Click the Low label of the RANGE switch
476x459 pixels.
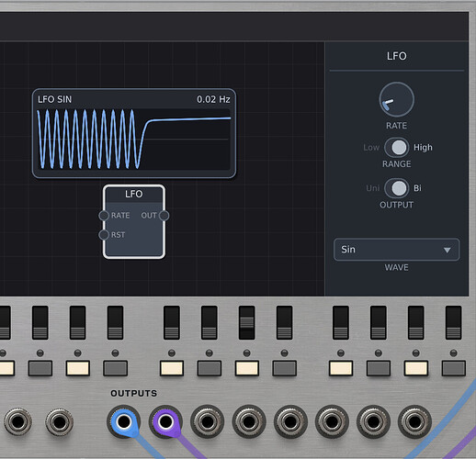click(371, 148)
